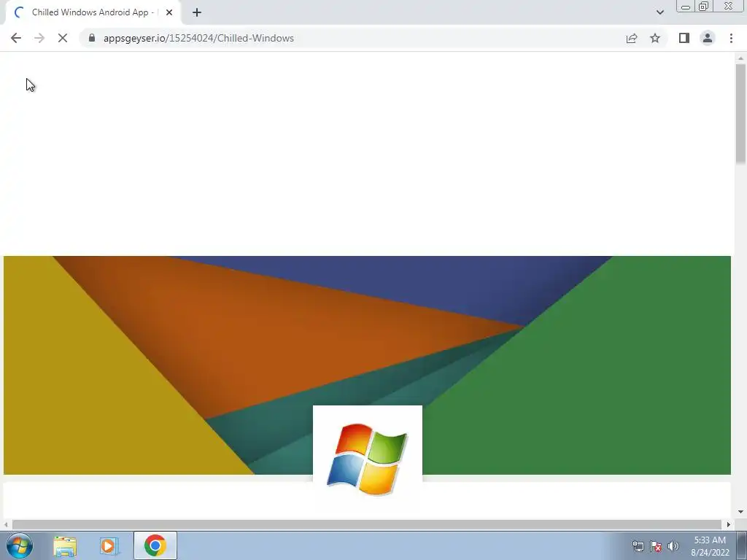The image size is (747, 560).
Task: Click the colorful app banner image
Action: click(367, 365)
